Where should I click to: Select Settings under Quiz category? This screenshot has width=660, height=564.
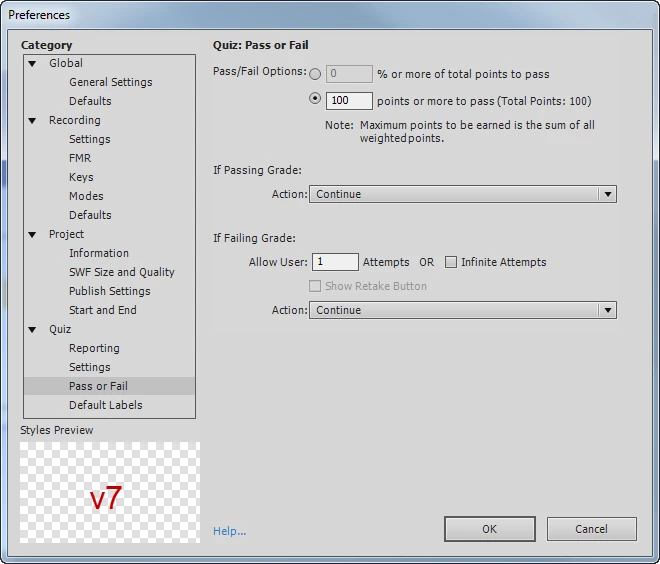tap(90, 367)
